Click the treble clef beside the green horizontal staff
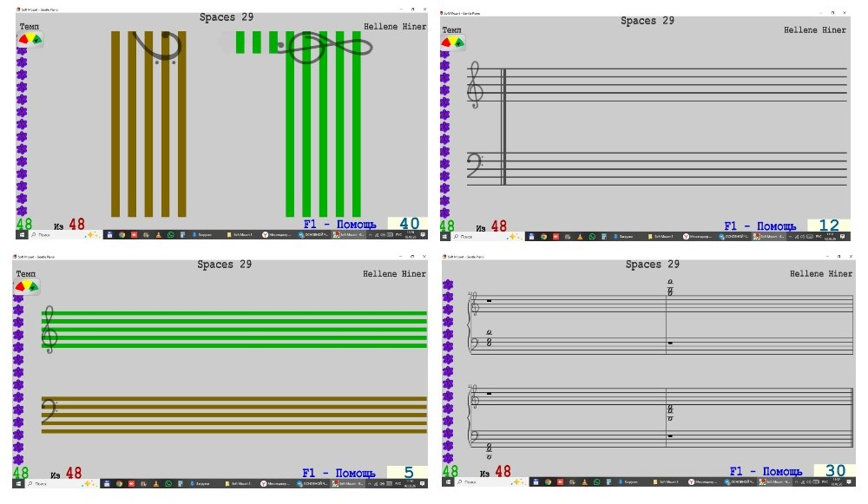Viewport: 868px width, 504px height. [50, 329]
